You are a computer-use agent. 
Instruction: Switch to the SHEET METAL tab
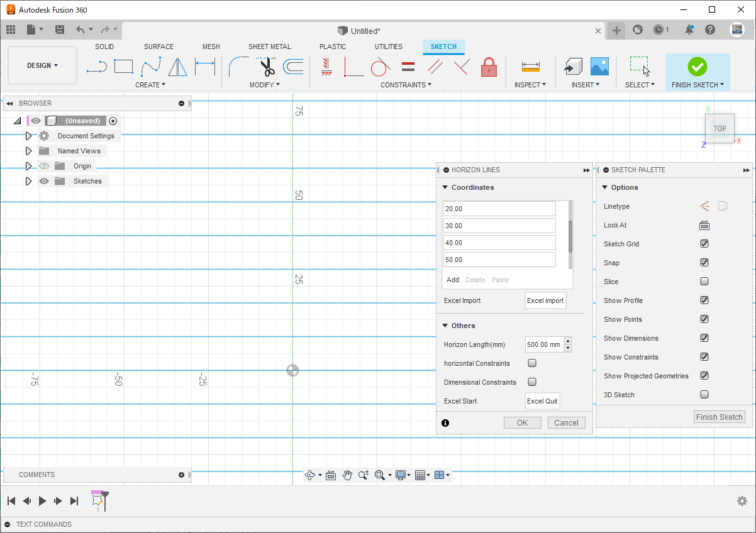pyautogui.click(x=270, y=47)
